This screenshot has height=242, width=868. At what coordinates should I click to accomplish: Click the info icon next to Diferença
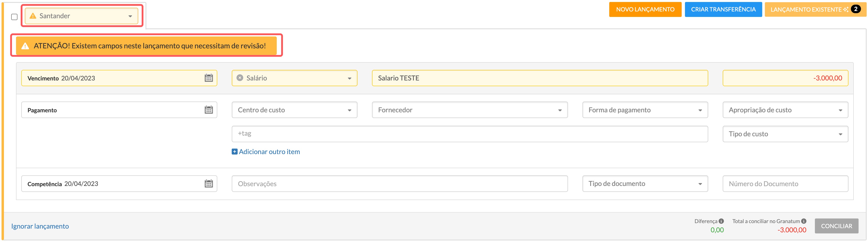coord(721,221)
